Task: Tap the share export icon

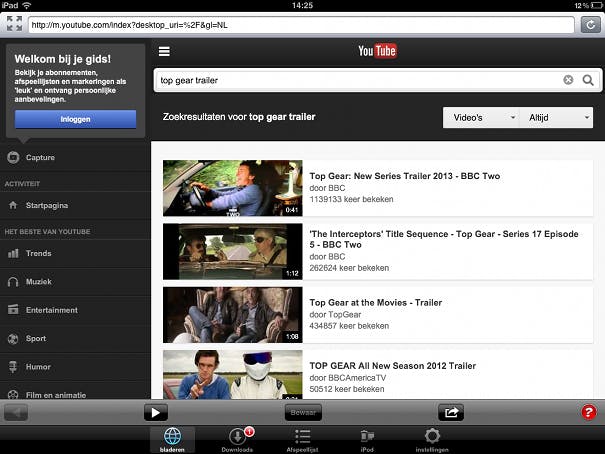Action: (451, 412)
